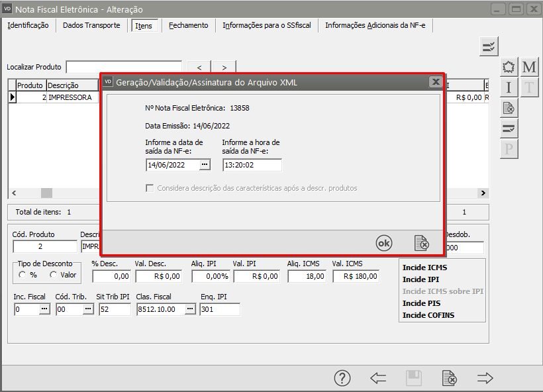Open the Cód. Trib. lookup button
This screenshot has width=543, height=392.
pos(88,309)
